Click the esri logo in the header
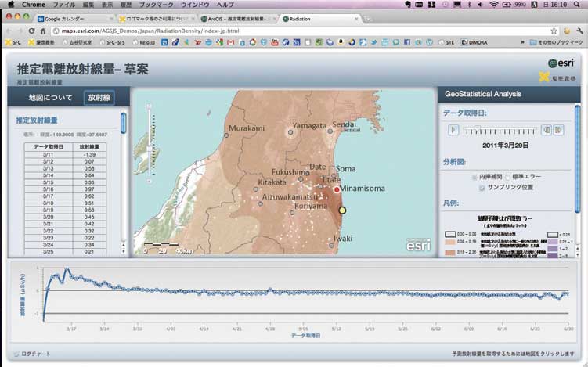The image size is (588, 367). click(x=560, y=64)
